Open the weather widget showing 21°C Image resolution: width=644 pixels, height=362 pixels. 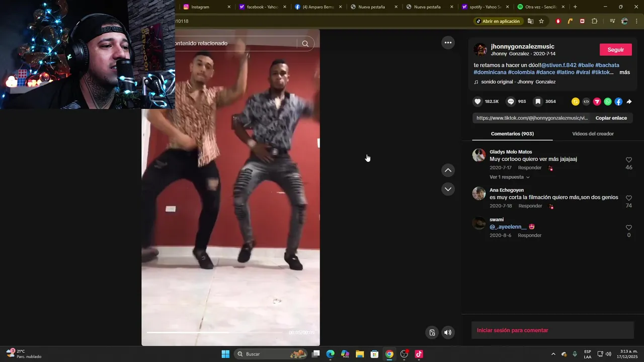click(x=24, y=354)
